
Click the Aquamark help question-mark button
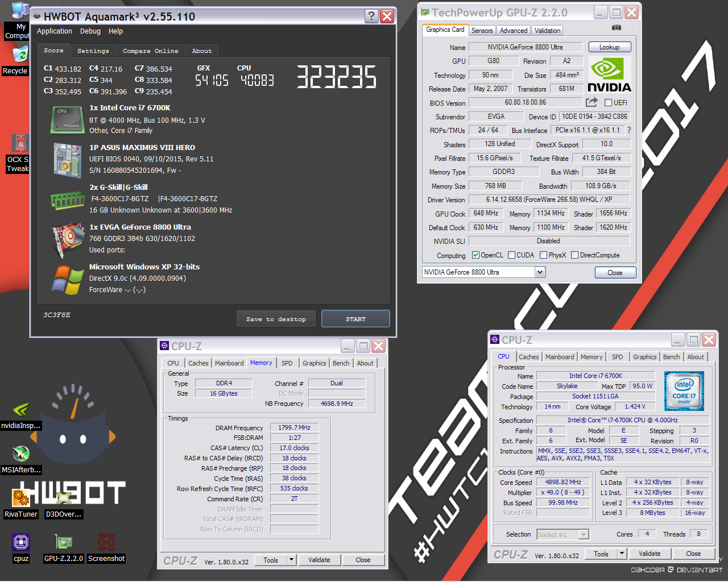(x=371, y=16)
